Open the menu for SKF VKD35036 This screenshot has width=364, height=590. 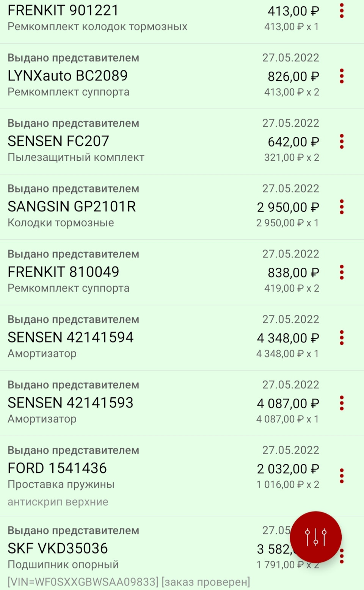coord(342,556)
